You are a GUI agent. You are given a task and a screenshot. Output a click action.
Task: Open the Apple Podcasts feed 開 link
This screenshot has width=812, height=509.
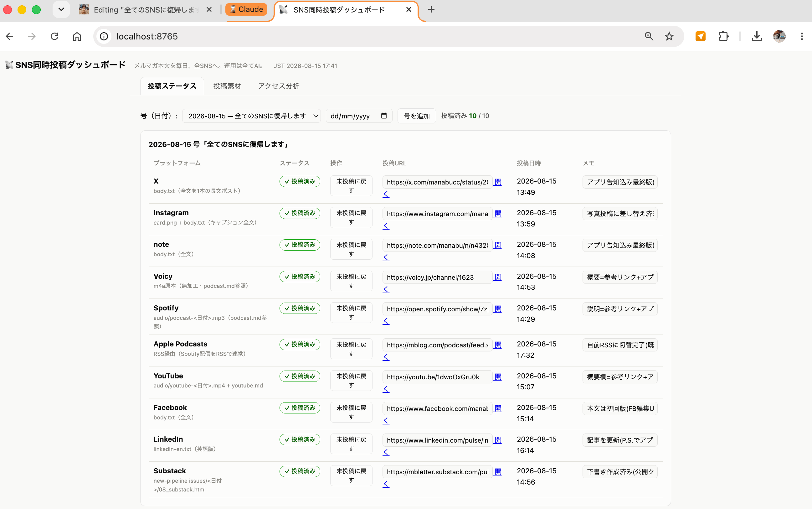[x=498, y=345]
